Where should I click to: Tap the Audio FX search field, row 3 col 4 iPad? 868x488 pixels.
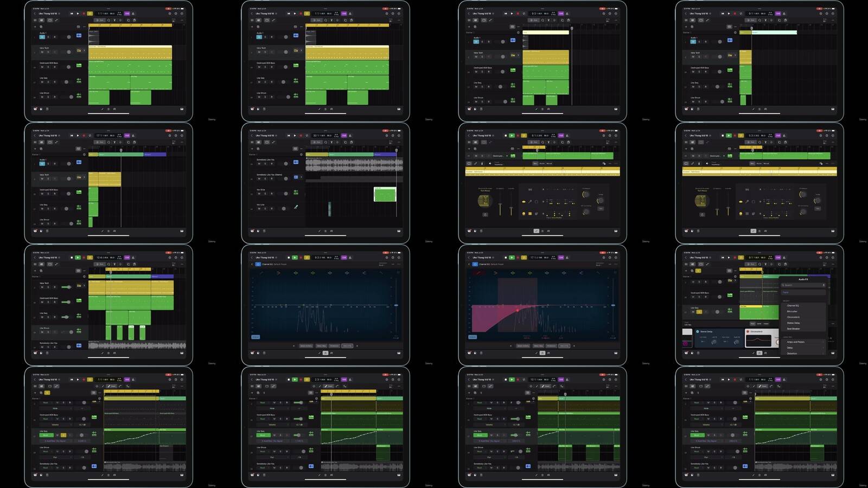[x=803, y=285]
